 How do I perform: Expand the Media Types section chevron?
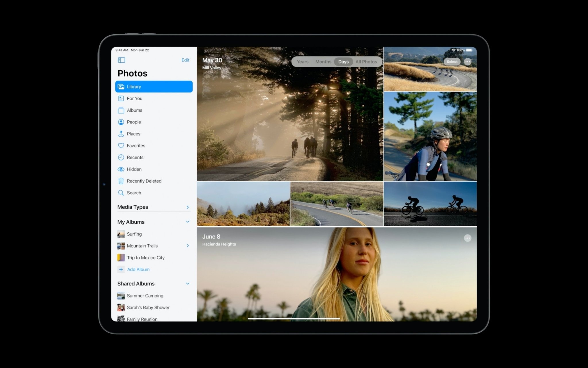(188, 207)
